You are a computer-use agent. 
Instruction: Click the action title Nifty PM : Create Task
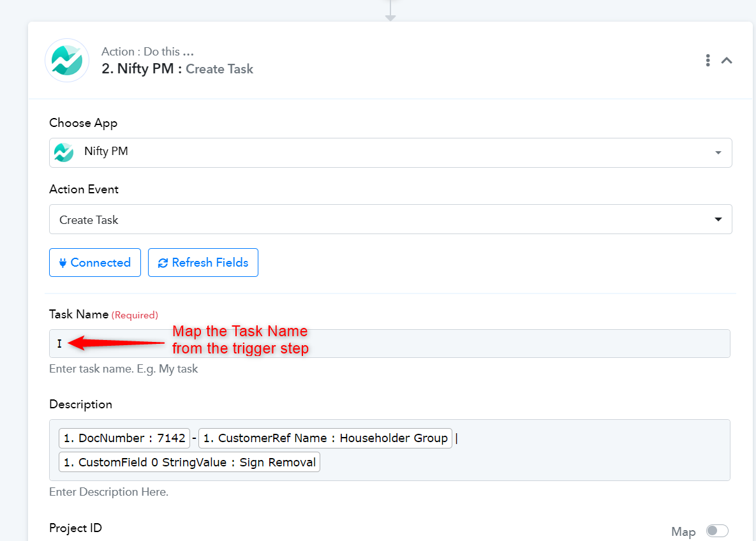[x=177, y=69]
